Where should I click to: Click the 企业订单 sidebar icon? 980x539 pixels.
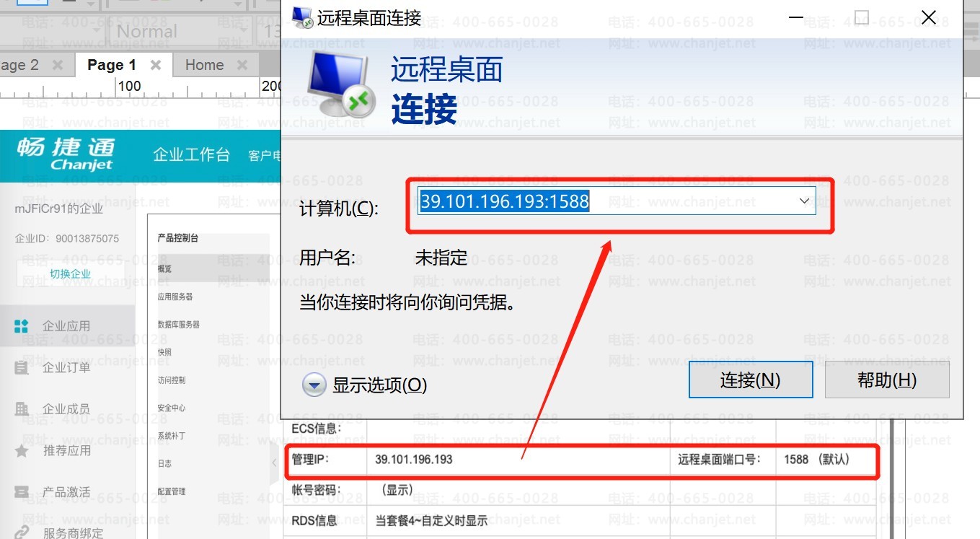click(22, 368)
